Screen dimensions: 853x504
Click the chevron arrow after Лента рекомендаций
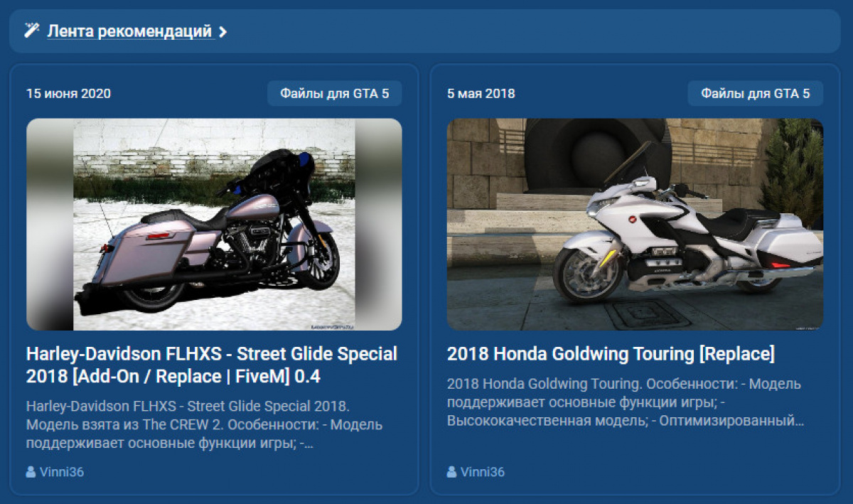pos(223,32)
